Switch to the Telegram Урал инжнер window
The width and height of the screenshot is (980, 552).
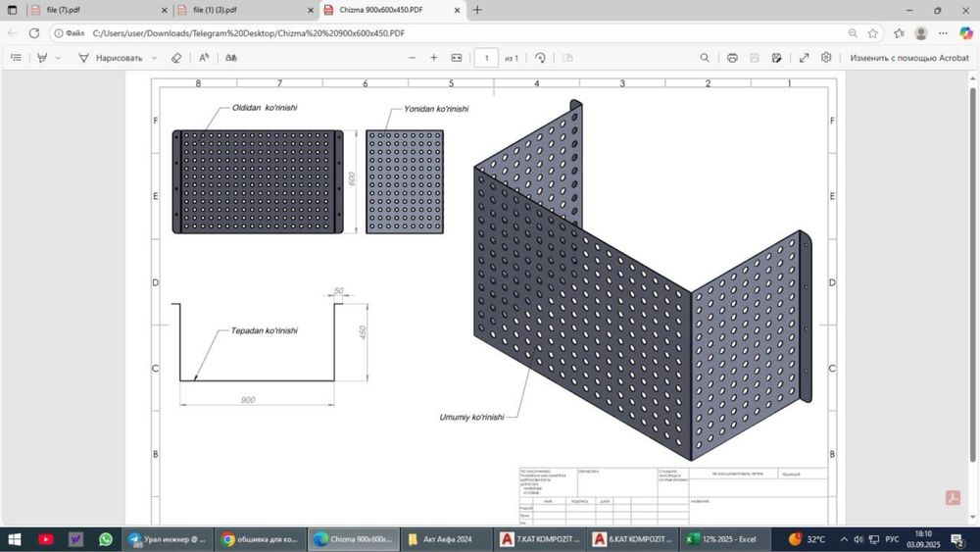point(169,539)
